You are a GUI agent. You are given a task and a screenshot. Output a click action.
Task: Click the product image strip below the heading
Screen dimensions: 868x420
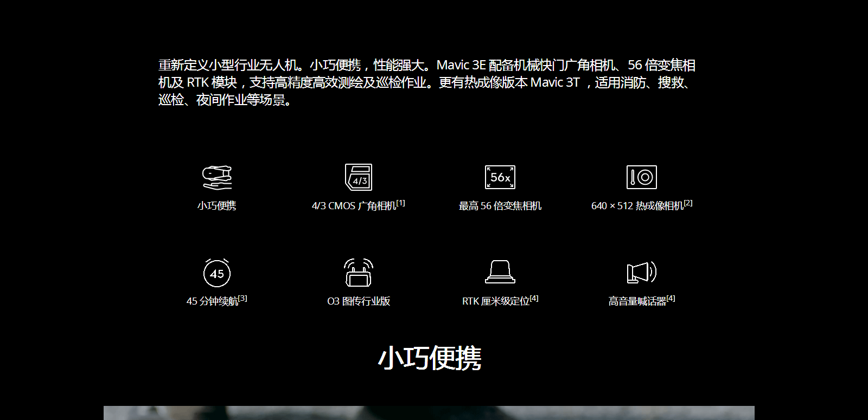(429, 413)
